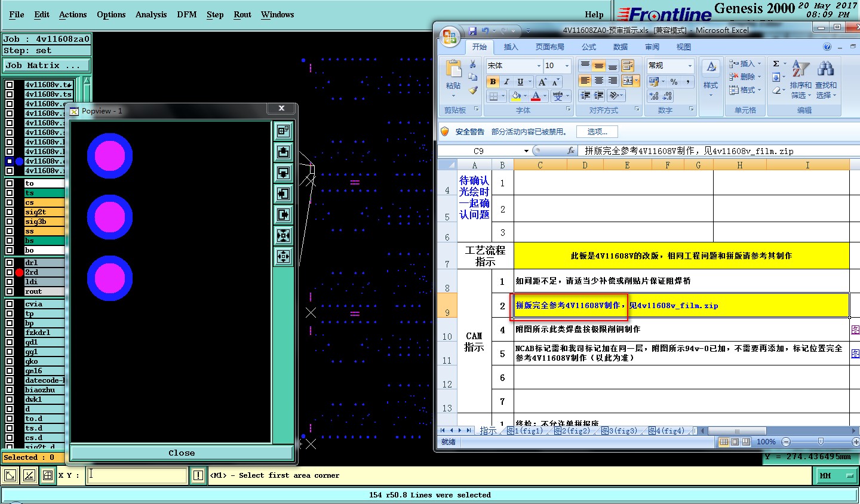Click the diagonal arrow icon left of X Y
The width and height of the screenshot is (860, 504).
click(x=10, y=475)
